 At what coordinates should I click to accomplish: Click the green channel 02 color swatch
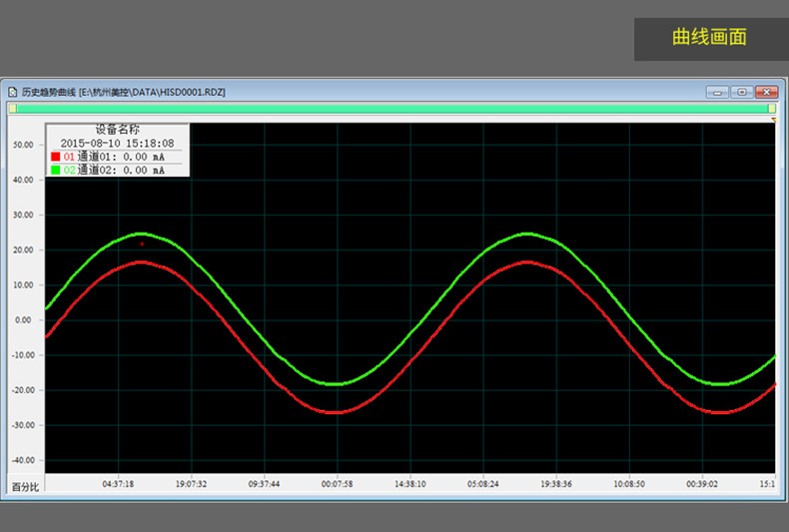55,170
